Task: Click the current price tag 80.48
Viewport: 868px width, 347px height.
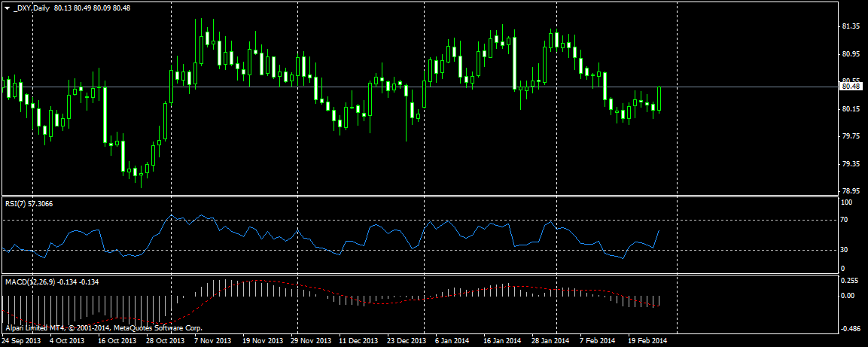Action: pyautogui.click(x=850, y=87)
